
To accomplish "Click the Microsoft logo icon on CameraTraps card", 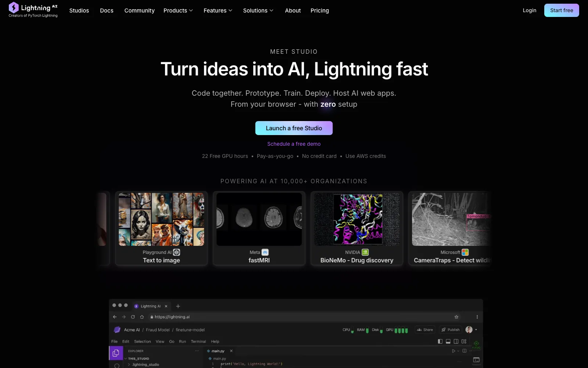I will [465, 252].
